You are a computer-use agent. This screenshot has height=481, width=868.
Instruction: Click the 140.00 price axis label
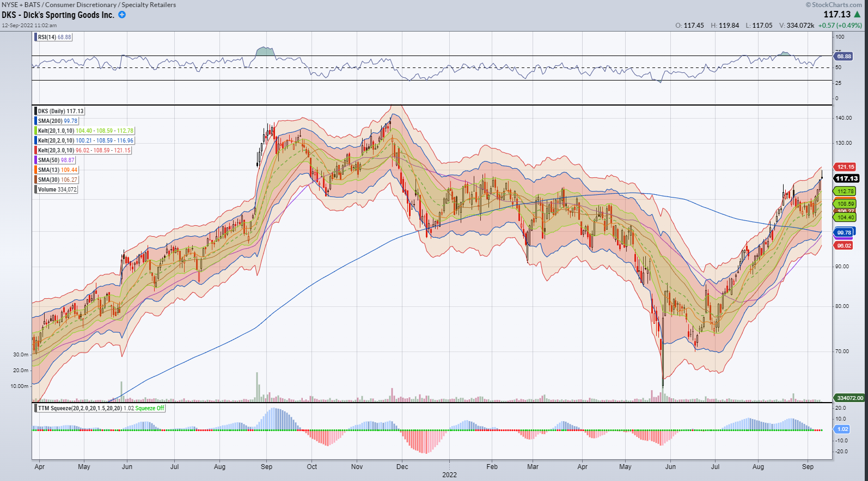[843, 118]
